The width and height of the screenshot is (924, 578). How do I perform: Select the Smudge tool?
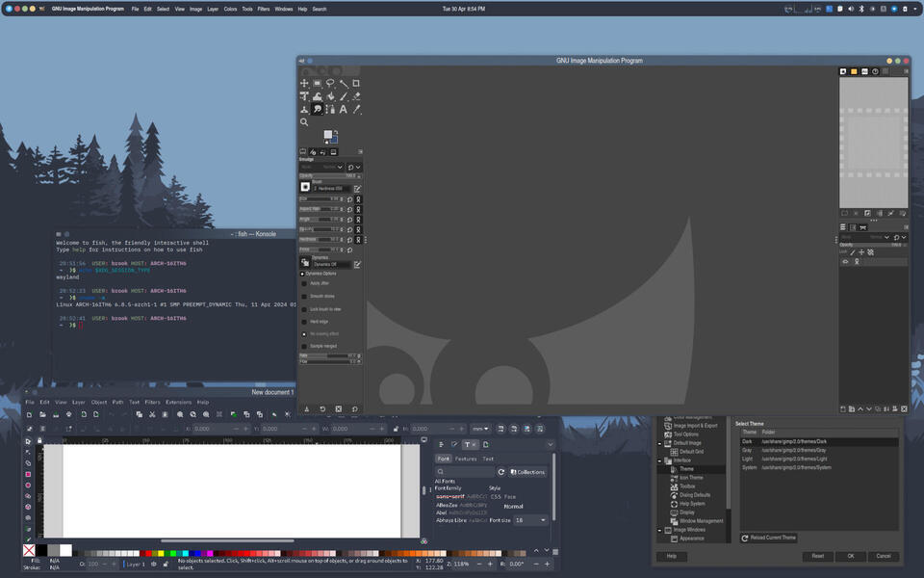click(317, 109)
